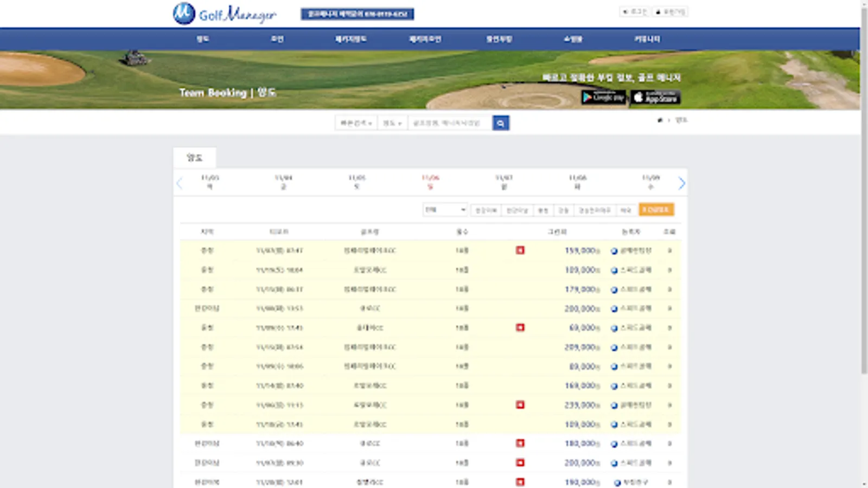Open the App Store badge

(656, 97)
